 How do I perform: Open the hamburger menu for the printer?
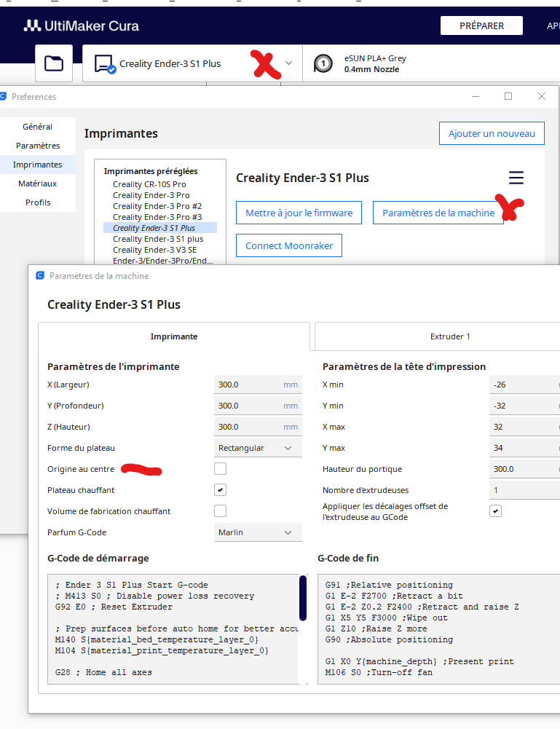click(x=516, y=178)
